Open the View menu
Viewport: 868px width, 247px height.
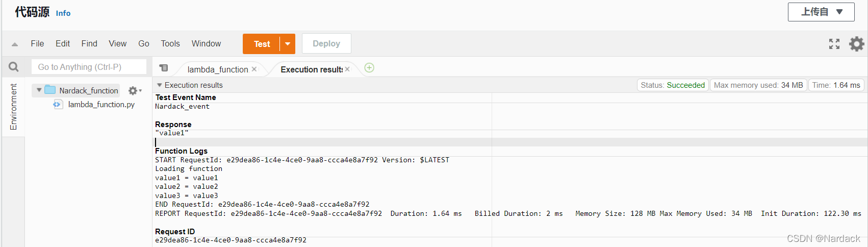[x=118, y=44]
